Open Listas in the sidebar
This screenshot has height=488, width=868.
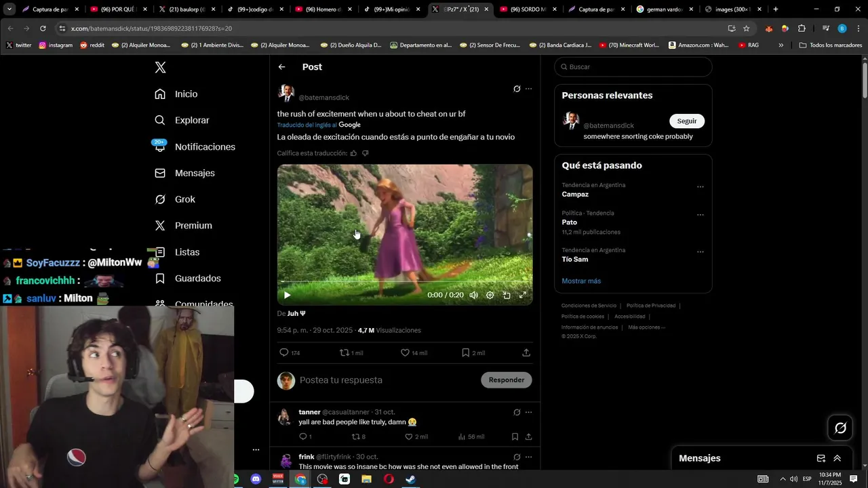coord(177,252)
